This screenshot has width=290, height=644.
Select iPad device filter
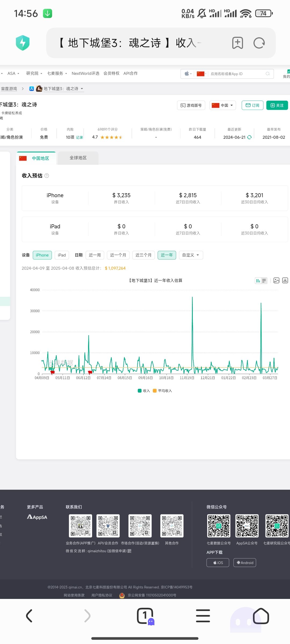pyautogui.click(x=62, y=255)
